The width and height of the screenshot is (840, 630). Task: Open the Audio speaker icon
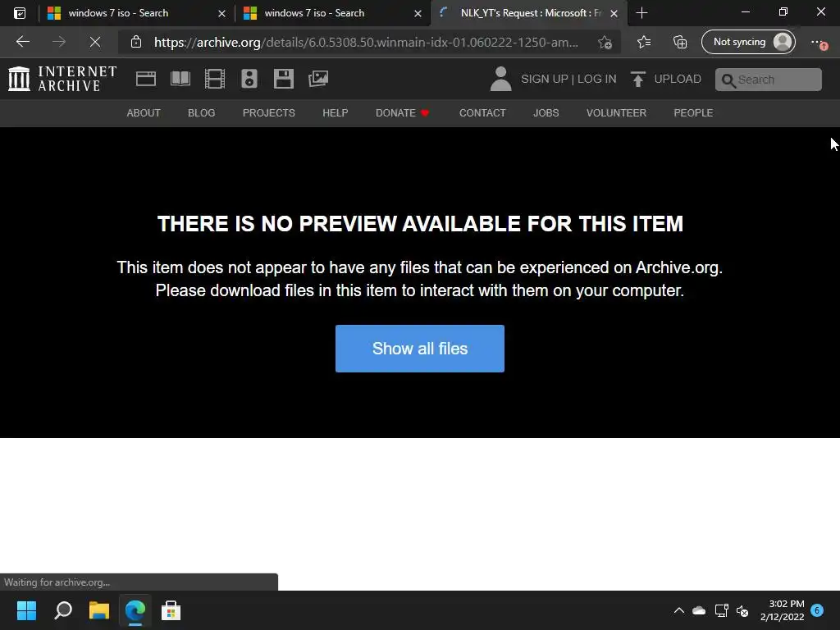[x=249, y=79]
